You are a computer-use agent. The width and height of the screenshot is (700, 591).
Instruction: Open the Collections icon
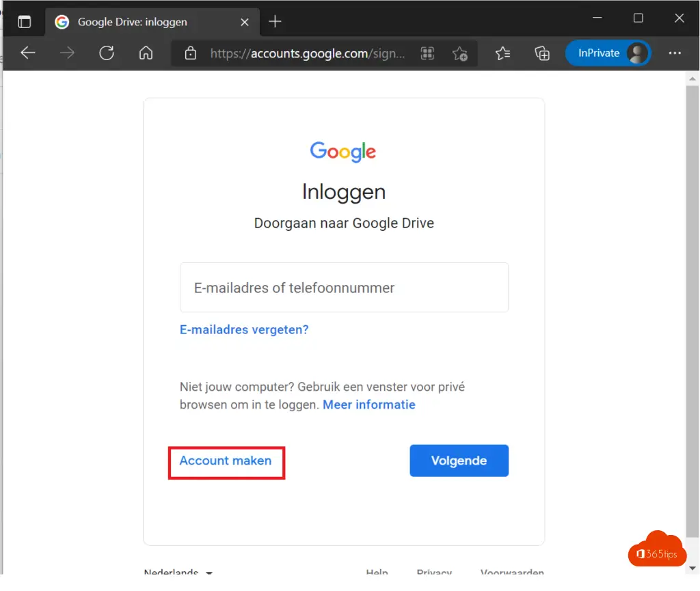click(x=542, y=53)
